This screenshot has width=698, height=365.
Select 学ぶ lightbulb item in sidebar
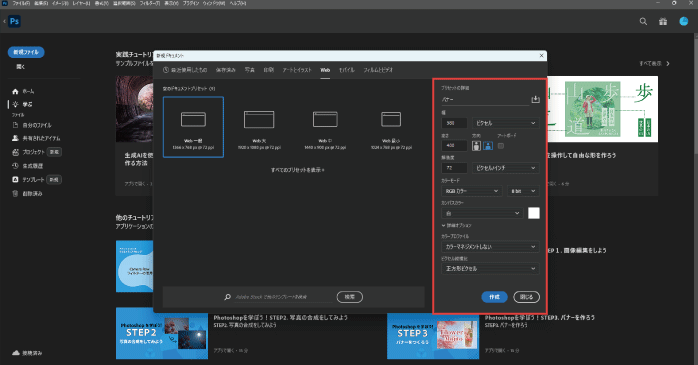pyautogui.click(x=22, y=104)
